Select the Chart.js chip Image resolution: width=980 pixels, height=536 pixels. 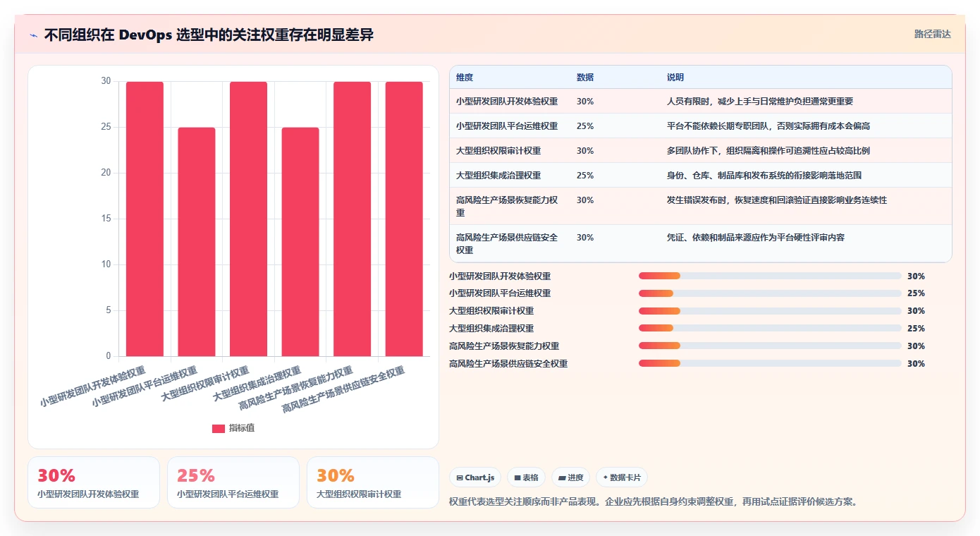point(475,477)
